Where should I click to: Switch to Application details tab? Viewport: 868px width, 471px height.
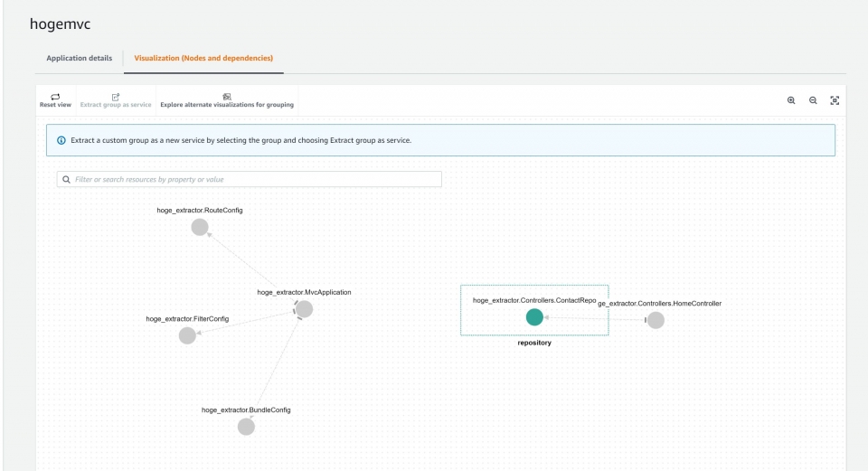click(x=80, y=58)
